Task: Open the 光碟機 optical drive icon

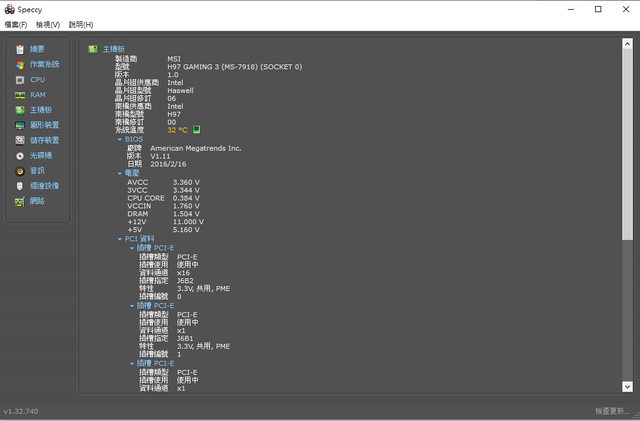Action: [x=19, y=156]
